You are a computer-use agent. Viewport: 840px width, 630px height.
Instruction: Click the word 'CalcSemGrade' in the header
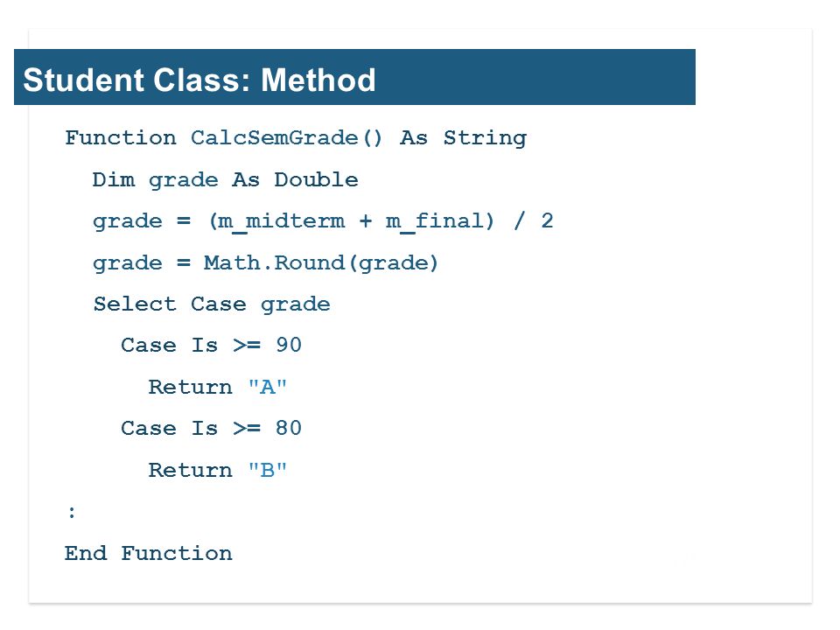pyautogui.click(x=274, y=137)
